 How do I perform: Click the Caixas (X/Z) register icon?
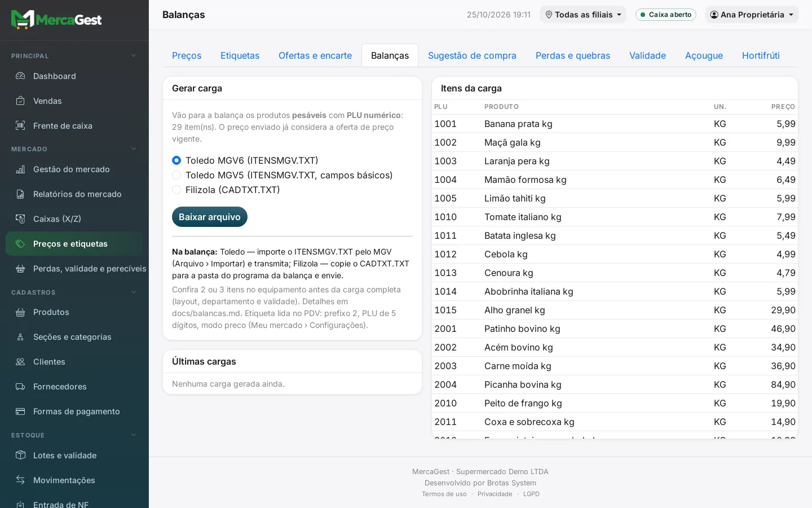(x=20, y=219)
